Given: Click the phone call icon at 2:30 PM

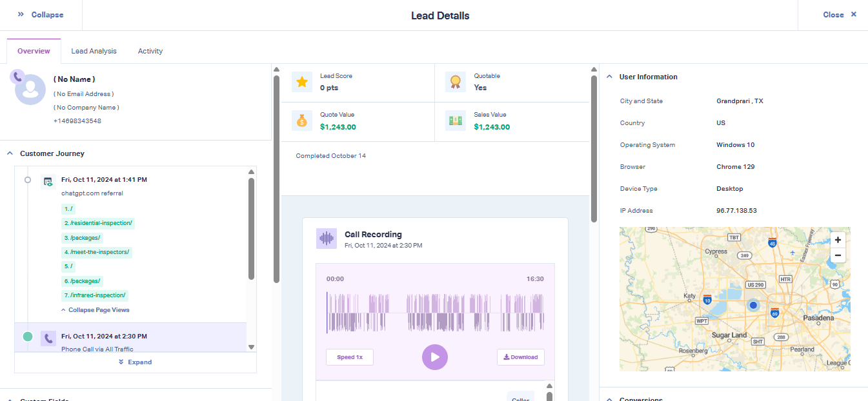Looking at the screenshot, I should click(48, 338).
